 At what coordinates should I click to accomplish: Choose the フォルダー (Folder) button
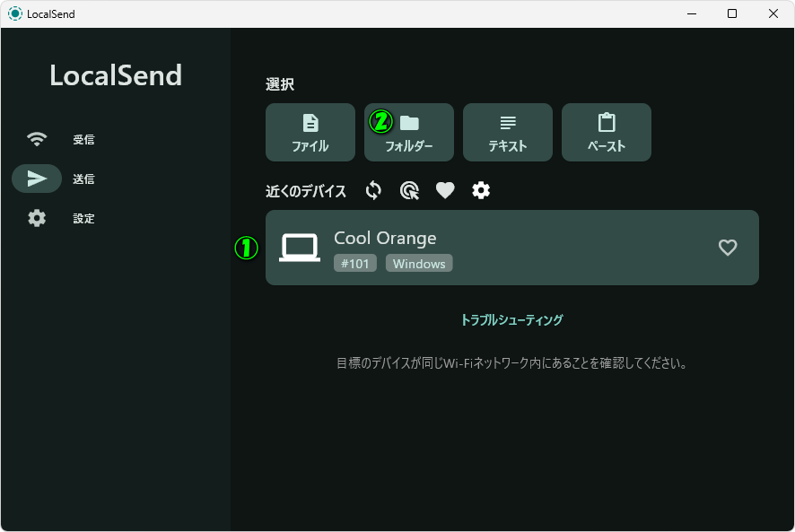click(409, 133)
